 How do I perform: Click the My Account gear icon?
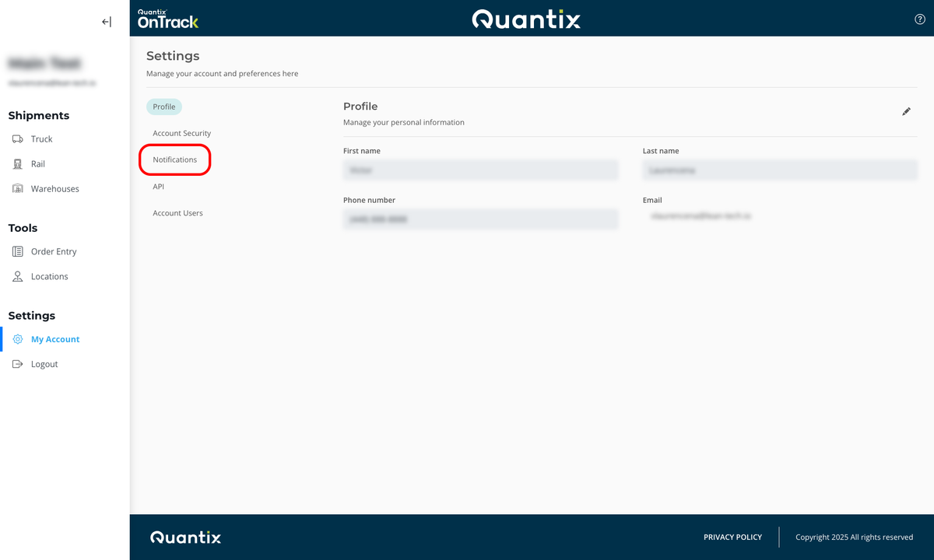18,338
